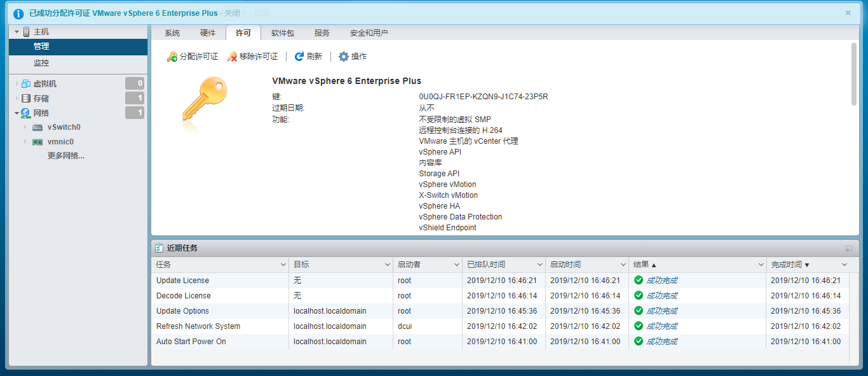
Task: Click the Storage (存储) icon
Action: pyautogui.click(x=26, y=99)
